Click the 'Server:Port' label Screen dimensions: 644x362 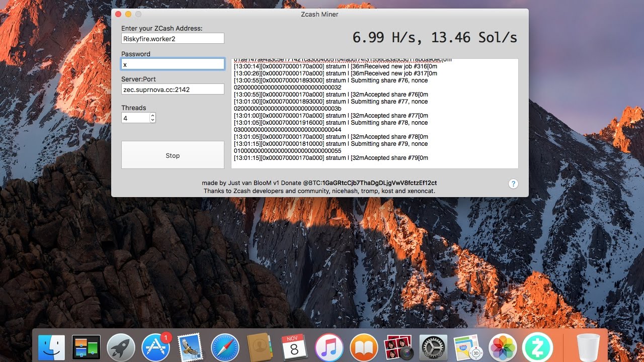coord(138,79)
